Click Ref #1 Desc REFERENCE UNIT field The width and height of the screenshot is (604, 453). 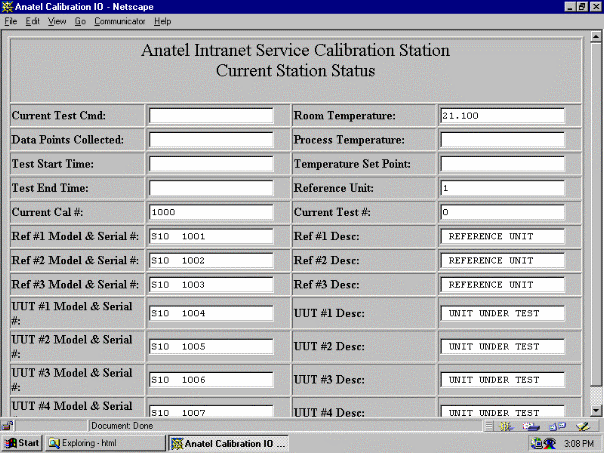pyautogui.click(x=502, y=236)
